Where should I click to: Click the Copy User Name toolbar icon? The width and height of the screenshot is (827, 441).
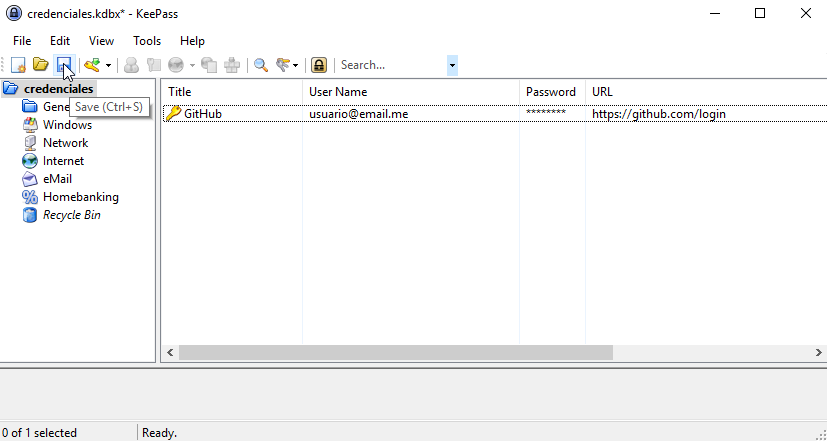click(x=131, y=65)
